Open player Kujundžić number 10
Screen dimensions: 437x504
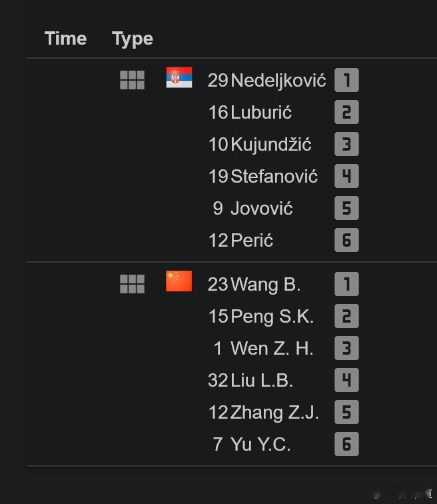pyautogui.click(x=260, y=144)
